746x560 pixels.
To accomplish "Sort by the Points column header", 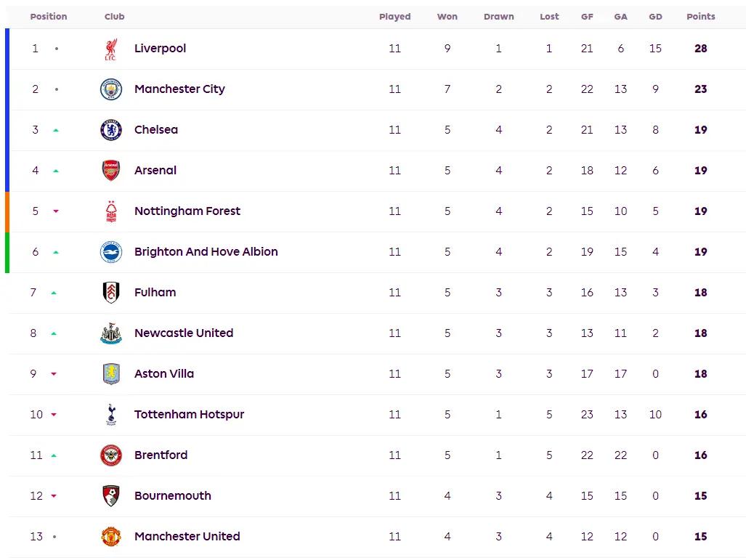I will coord(700,17).
